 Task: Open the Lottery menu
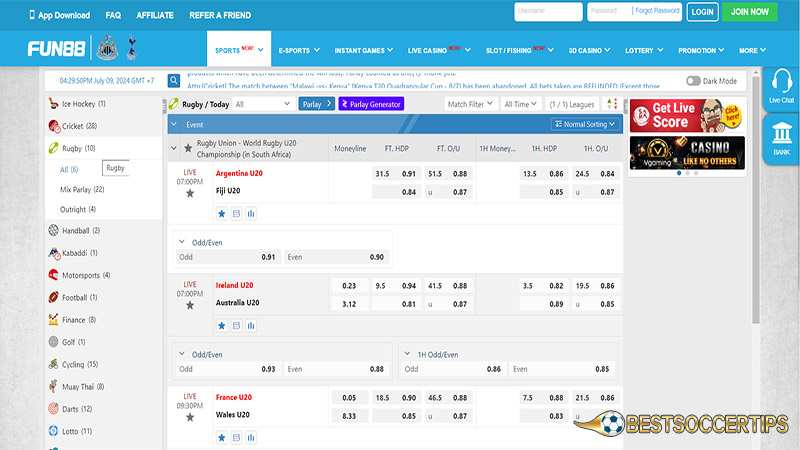(644, 50)
